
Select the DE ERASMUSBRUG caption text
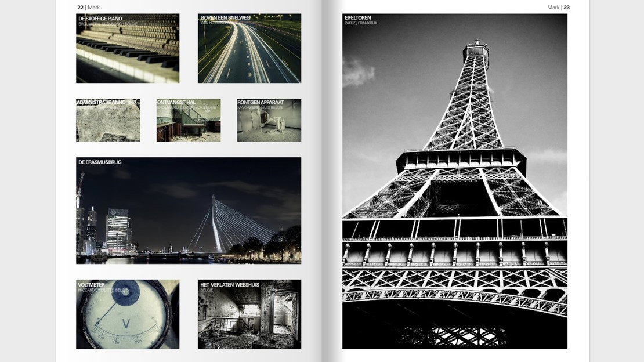tap(100, 162)
